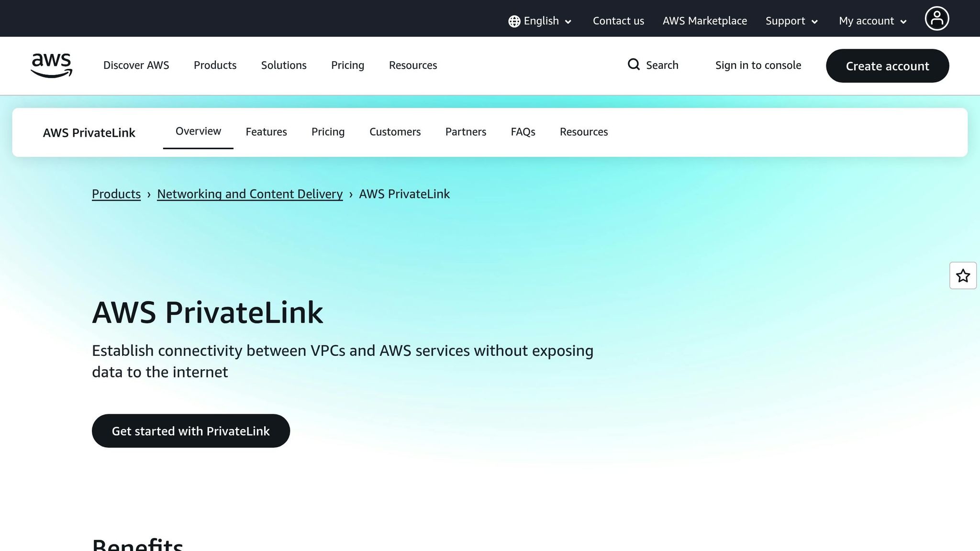Switch to the FAQs tab

(x=523, y=132)
